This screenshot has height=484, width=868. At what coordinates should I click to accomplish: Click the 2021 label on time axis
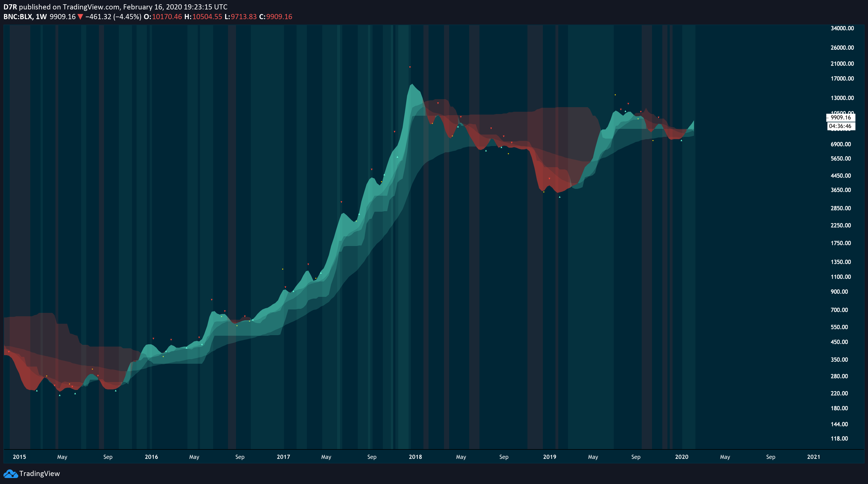coord(813,457)
